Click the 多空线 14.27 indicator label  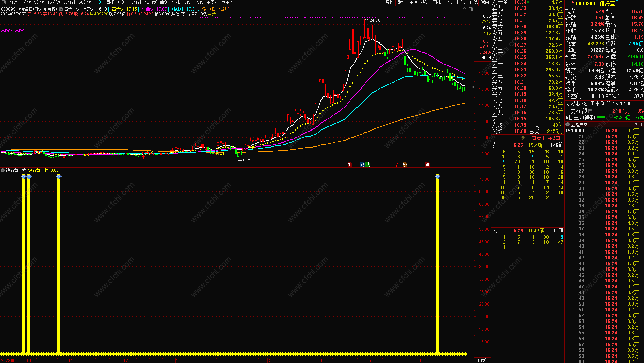click(215, 9)
